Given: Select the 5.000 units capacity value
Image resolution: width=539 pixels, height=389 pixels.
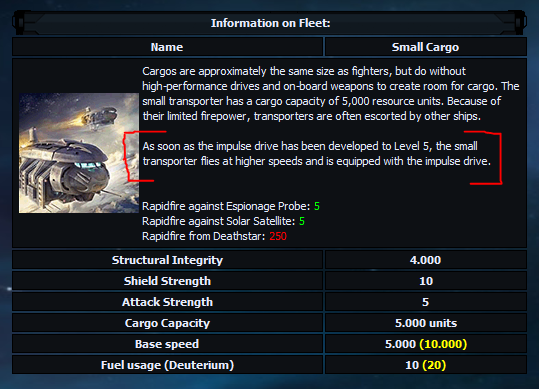Looking at the screenshot, I should tap(426, 323).
